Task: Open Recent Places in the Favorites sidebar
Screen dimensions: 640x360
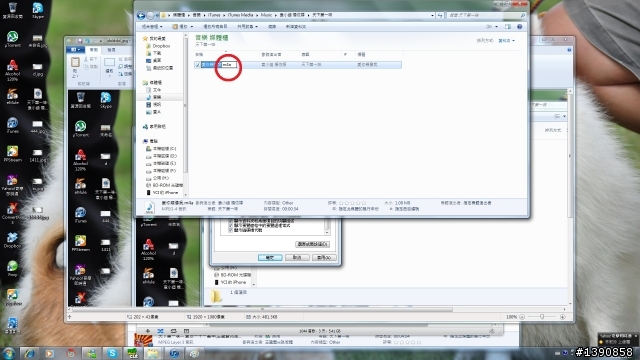Action: pyautogui.click(x=160, y=68)
